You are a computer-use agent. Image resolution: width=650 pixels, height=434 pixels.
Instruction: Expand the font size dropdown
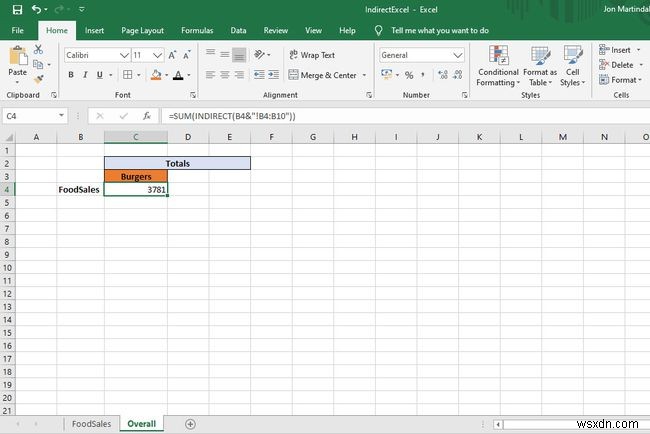(157, 55)
